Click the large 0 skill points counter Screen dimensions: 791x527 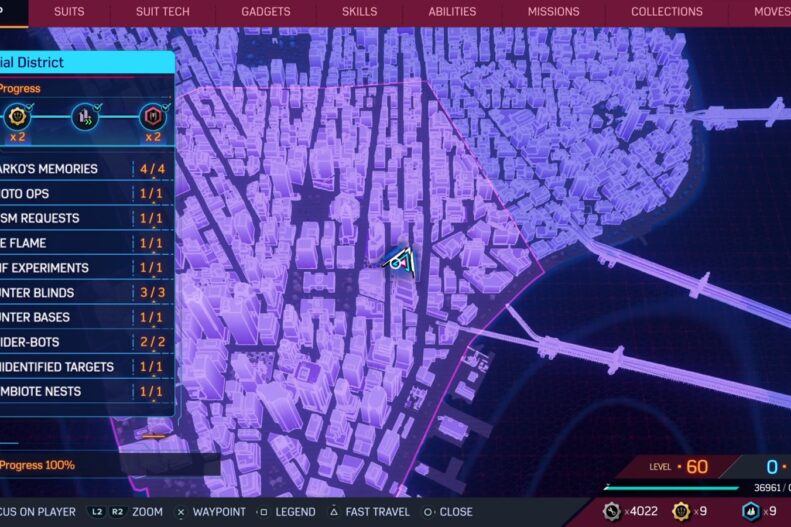[x=772, y=467]
